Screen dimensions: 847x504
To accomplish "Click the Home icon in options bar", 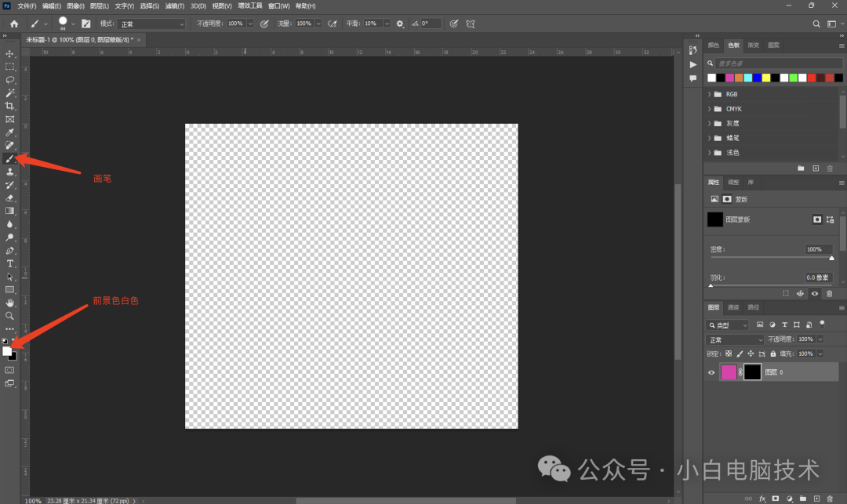I will click(x=14, y=24).
